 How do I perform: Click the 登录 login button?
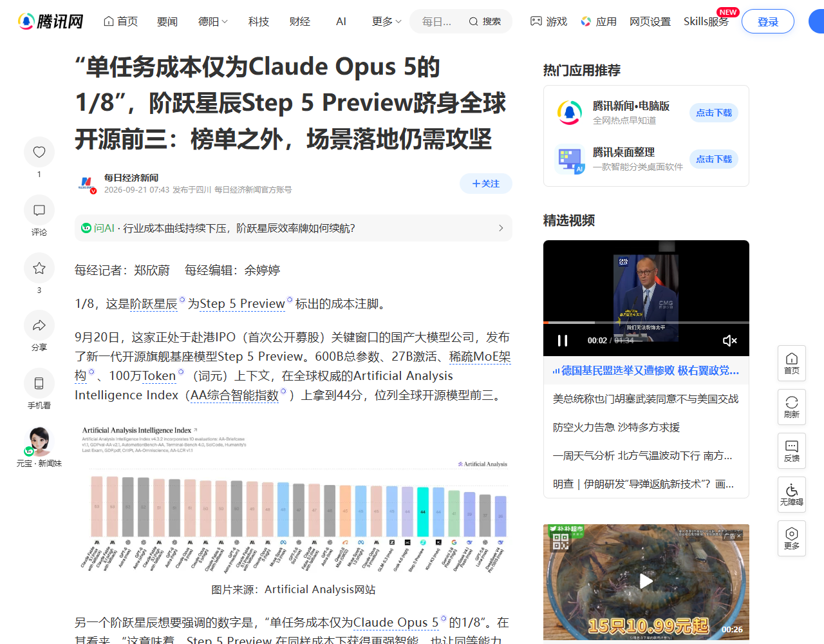[768, 21]
